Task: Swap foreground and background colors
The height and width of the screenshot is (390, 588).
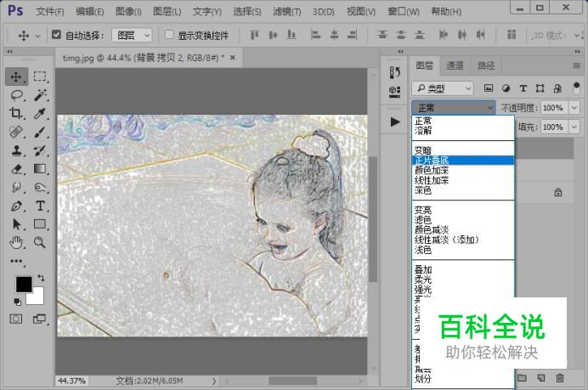Action: coord(41,278)
